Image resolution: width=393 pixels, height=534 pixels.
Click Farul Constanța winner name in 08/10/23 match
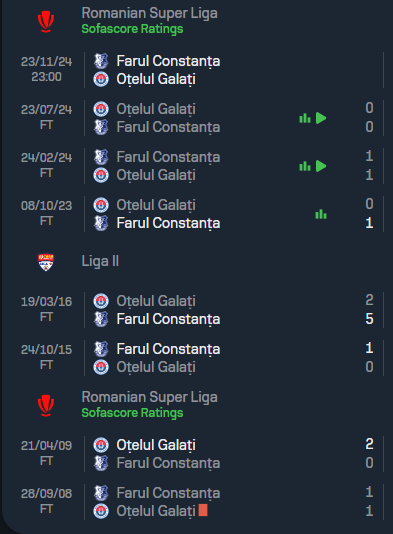click(168, 223)
